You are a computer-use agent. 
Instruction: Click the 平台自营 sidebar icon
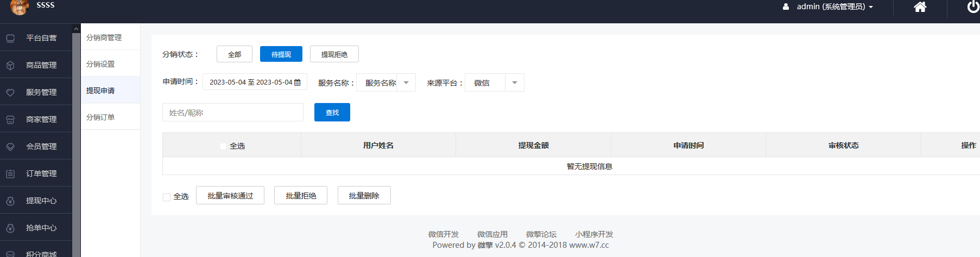tap(10, 38)
